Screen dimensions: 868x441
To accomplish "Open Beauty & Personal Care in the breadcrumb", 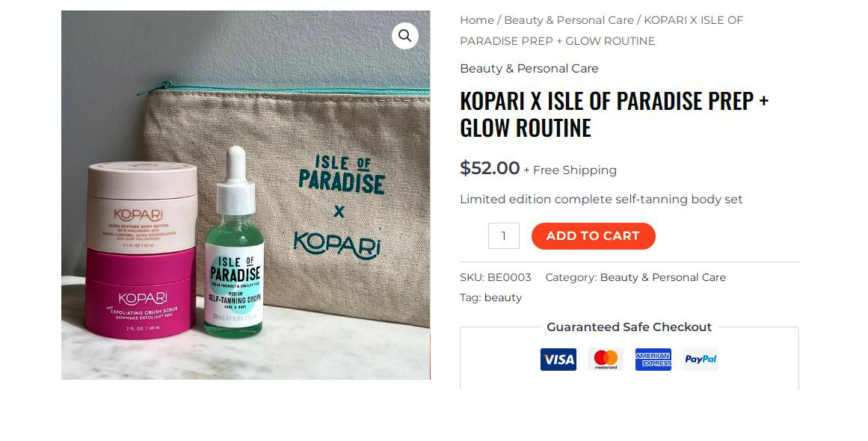I will (x=568, y=20).
